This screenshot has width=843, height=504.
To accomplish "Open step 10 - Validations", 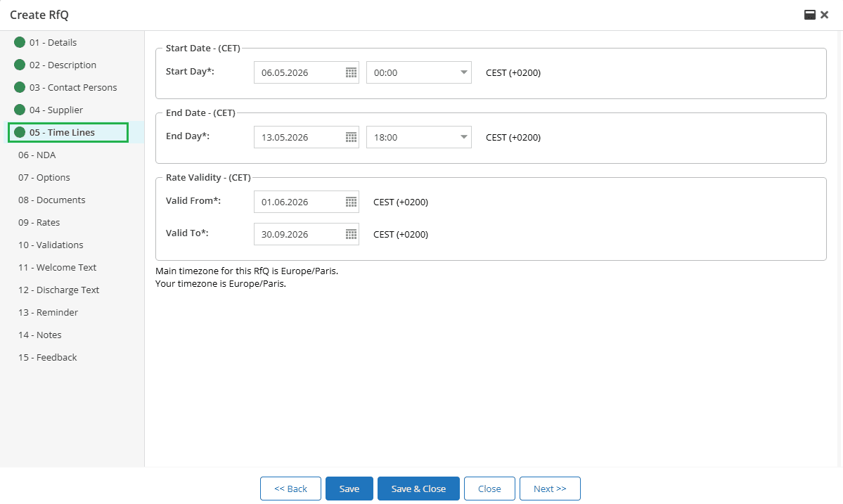I will [51, 245].
